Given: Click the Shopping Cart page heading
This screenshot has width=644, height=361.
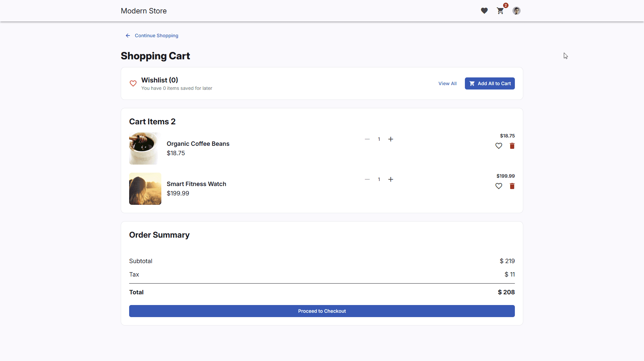Looking at the screenshot, I should [155, 56].
